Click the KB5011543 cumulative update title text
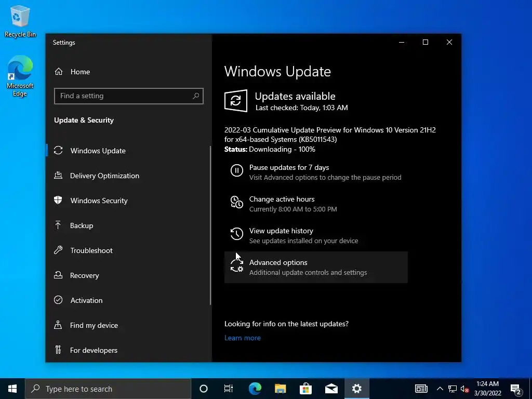 click(x=330, y=135)
